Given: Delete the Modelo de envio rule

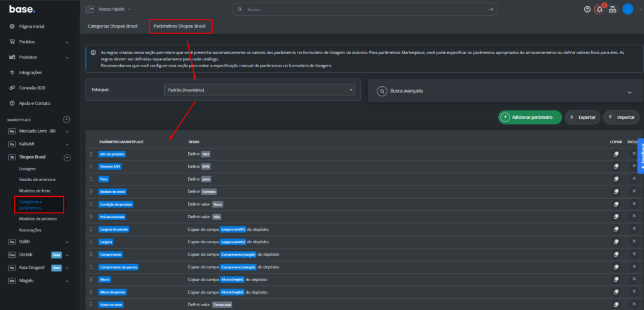Looking at the screenshot, I should click(x=634, y=191).
